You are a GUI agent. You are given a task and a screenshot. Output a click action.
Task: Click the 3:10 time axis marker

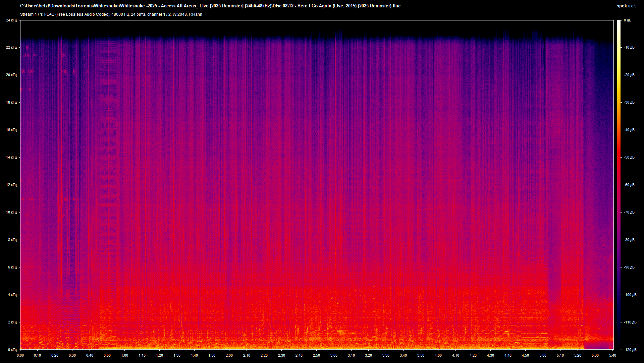(351, 355)
